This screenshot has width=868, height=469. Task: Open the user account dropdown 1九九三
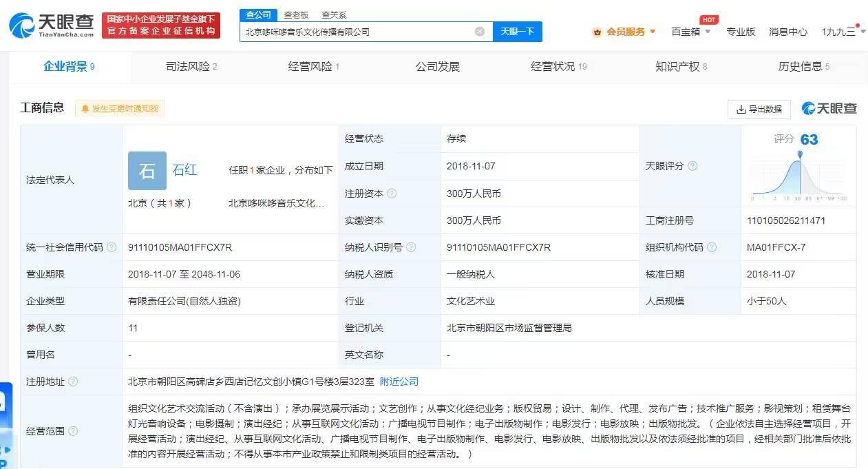843,32
